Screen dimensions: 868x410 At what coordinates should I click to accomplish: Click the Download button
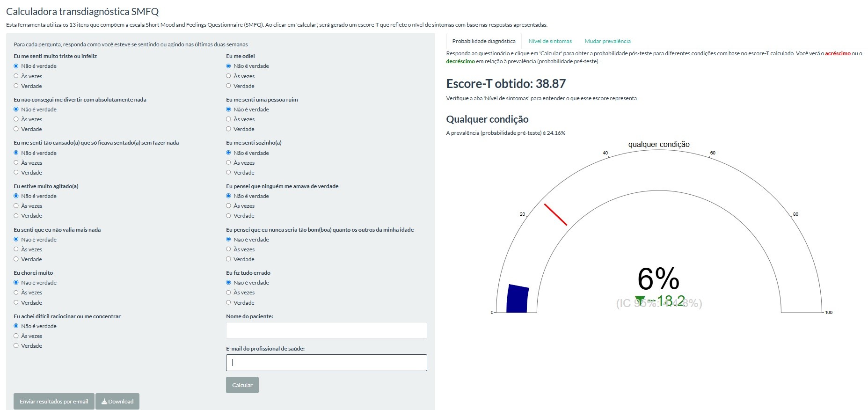117,402
